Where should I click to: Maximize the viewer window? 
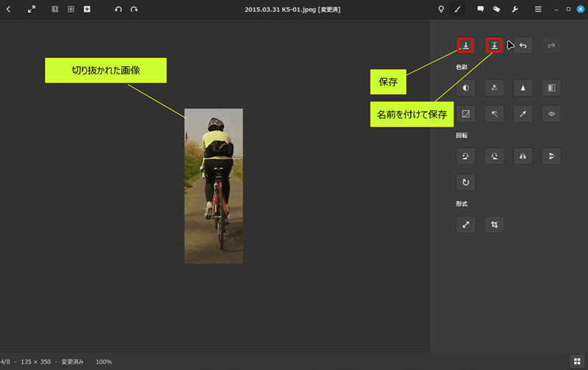(568, 9)
